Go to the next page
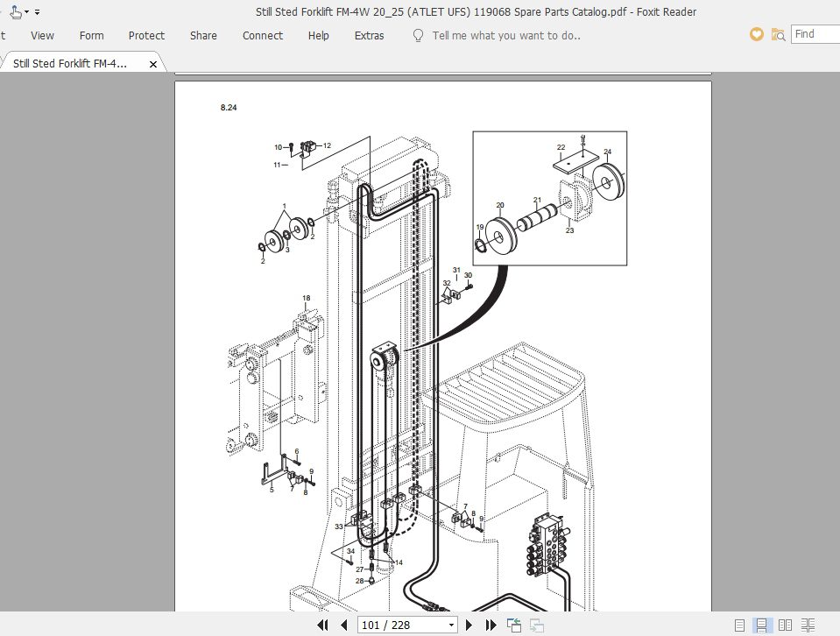This screenshot has height=636, width=840. (x=469, y=625)
